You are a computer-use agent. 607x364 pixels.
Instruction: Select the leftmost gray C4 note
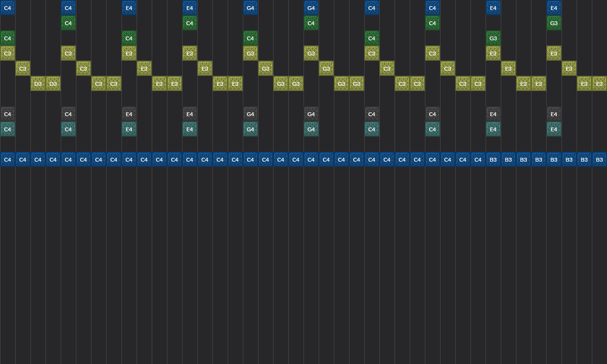coord(8,114)
